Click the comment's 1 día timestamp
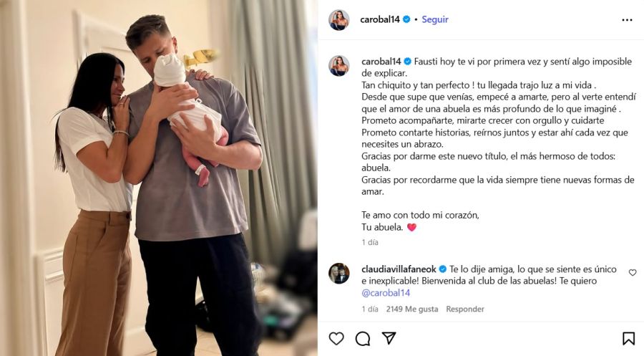 tap(370, 309)
